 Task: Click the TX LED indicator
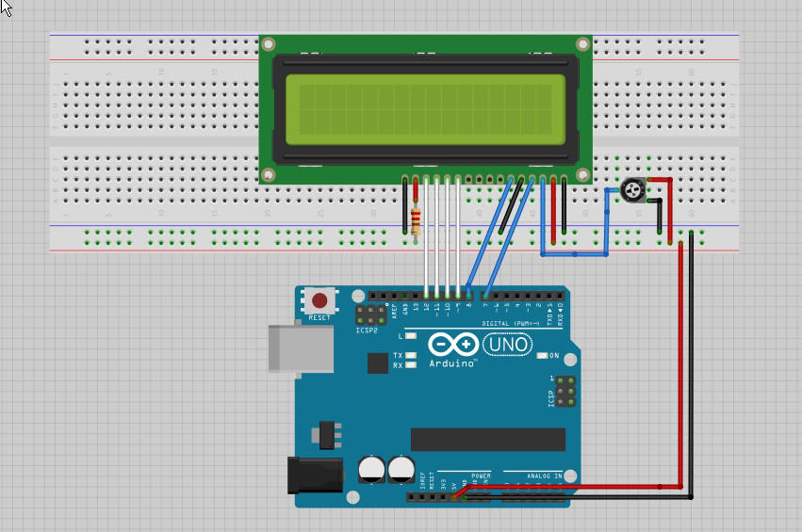tap(411, 355)
